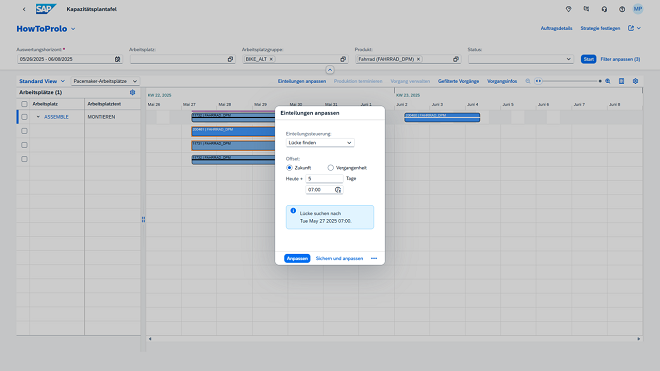Screen dimensions: 660x371
Task: Check the last row checkbox in table
Action: 24,159
